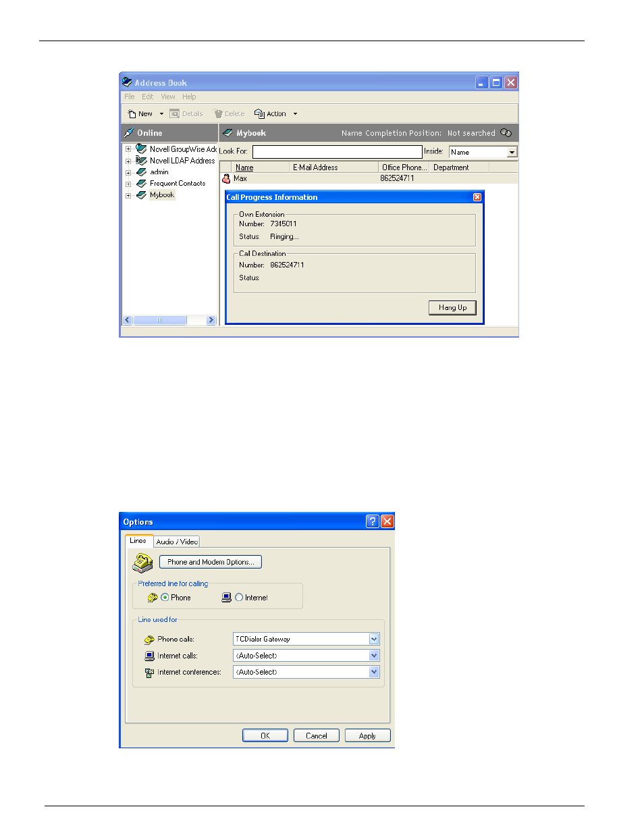Open the Help menu
Image resolution: width=644 pixels, height=834 pixels.
(189, 97)
